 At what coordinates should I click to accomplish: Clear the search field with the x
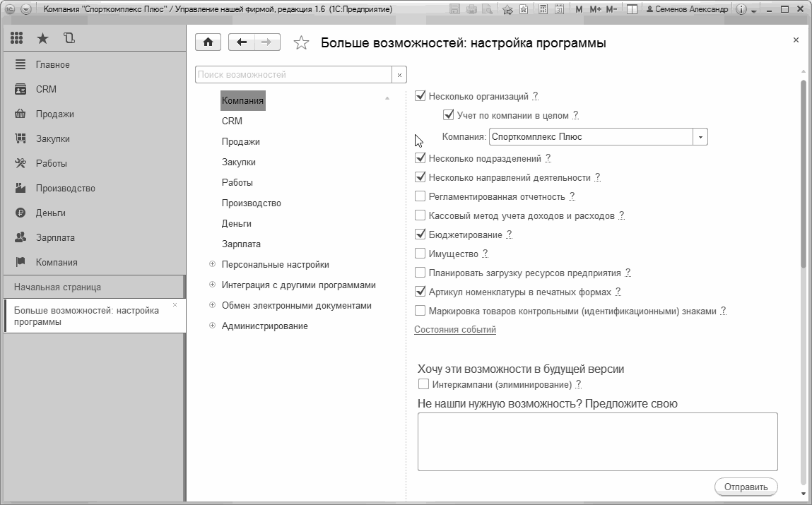399,74
